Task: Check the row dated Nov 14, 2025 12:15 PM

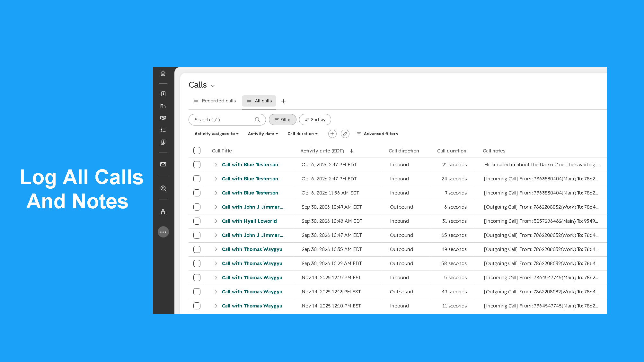Action: point(197,278)
